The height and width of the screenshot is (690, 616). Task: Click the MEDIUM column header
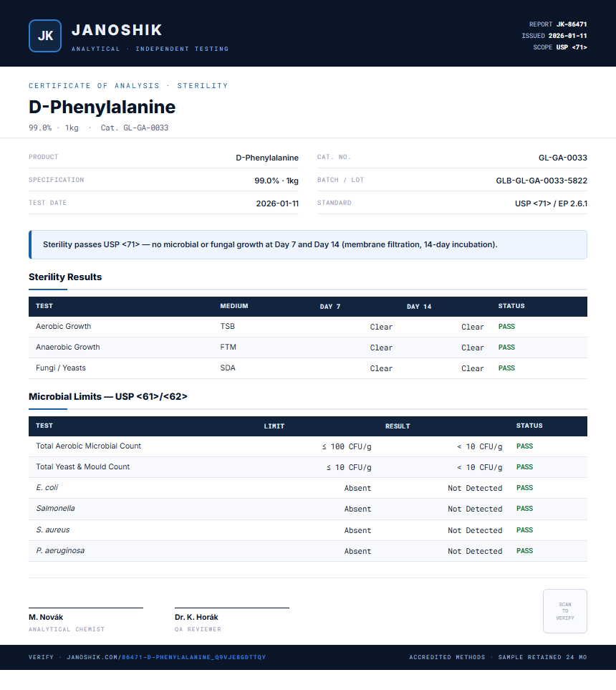point(234,306)
